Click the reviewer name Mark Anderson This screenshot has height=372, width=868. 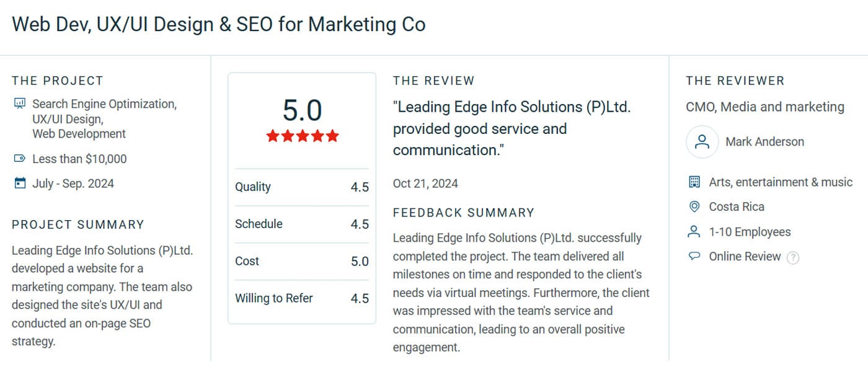(x=765, y=141)
